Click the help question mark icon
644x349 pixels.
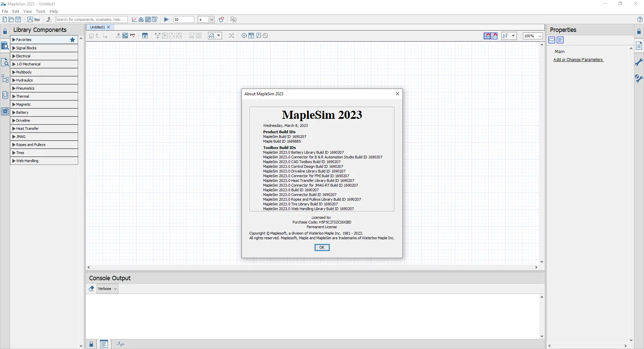640,19
